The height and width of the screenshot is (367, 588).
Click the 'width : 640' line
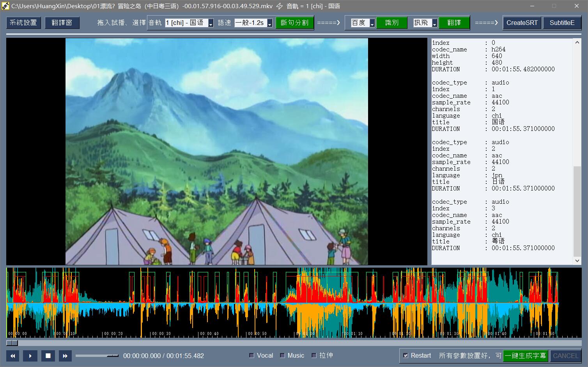467,56
